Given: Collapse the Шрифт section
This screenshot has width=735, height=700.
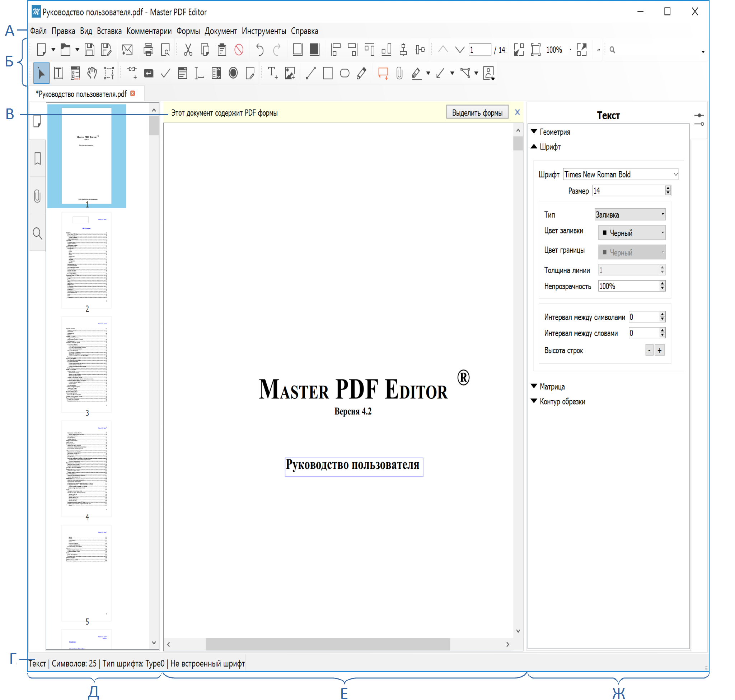Looking at the screenshot, I should (x=538, y=147).
